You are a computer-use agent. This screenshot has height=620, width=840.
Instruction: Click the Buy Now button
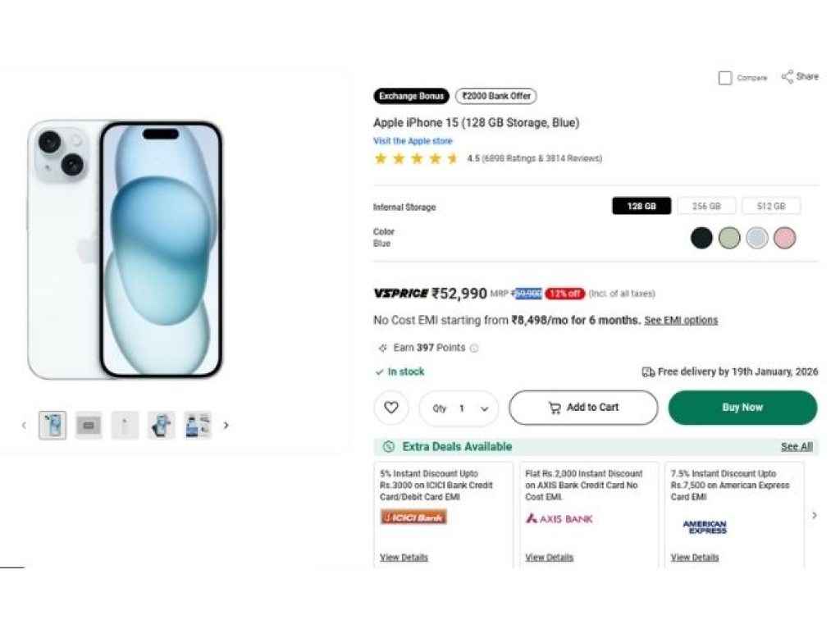click(x=742, y=407)
